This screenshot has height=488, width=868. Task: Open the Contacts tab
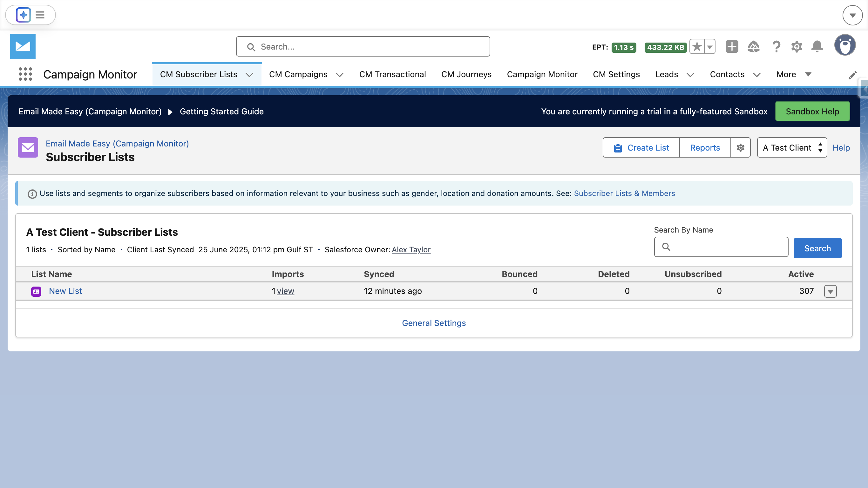(x=727, y=74)
